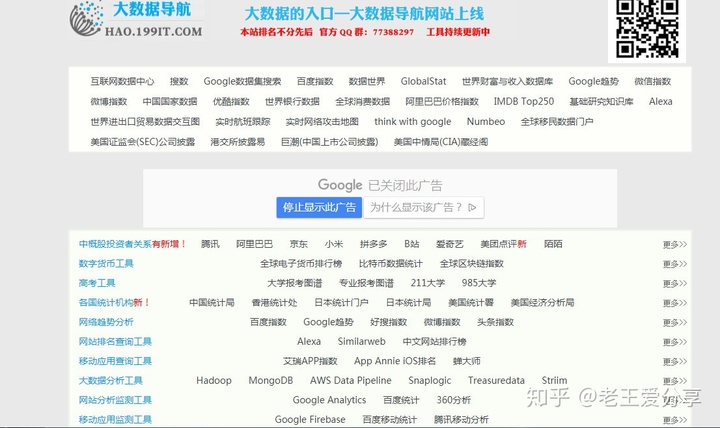The height and width of the screenshot is (428, 720).
Task: Open 优酷指数 link
Action: point(231,101)
